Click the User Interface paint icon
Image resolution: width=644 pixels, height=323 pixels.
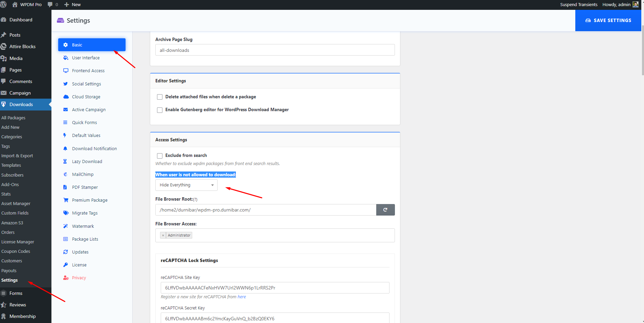click(x=66, y=58)
